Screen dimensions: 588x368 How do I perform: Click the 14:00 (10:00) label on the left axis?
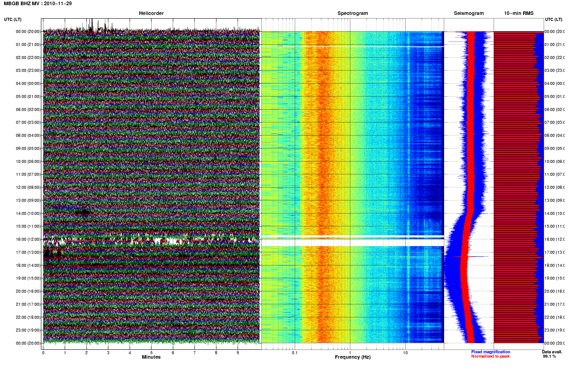point(28,213)
